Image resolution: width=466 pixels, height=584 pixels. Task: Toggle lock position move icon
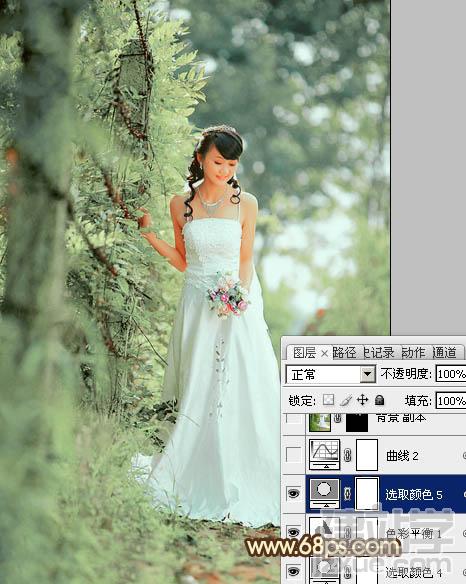tap(362, 400)
